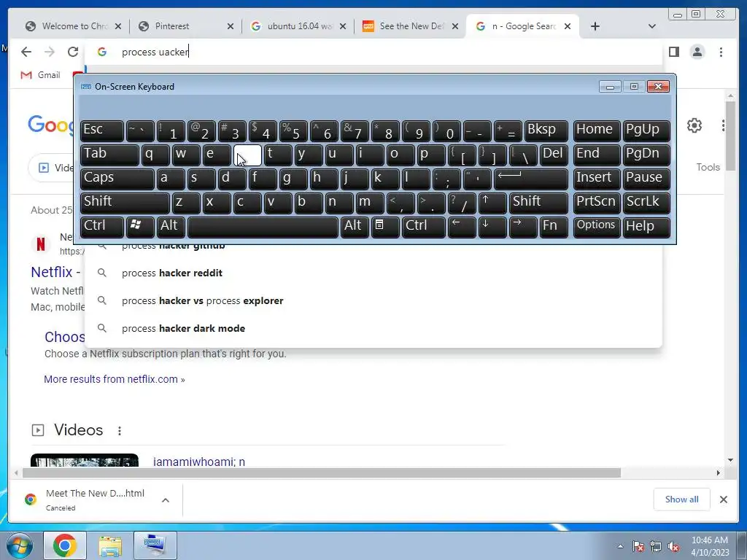Toggle right Alt key on keyboard
This screenshot has width=747, height=560.
pyautogui.click(x=355, y=227)
